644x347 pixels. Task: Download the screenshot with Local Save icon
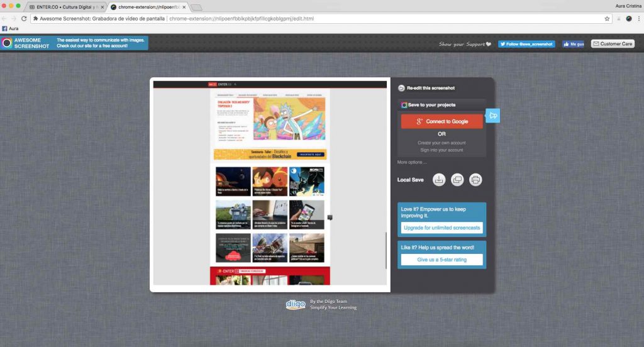(x=439, y=180)
